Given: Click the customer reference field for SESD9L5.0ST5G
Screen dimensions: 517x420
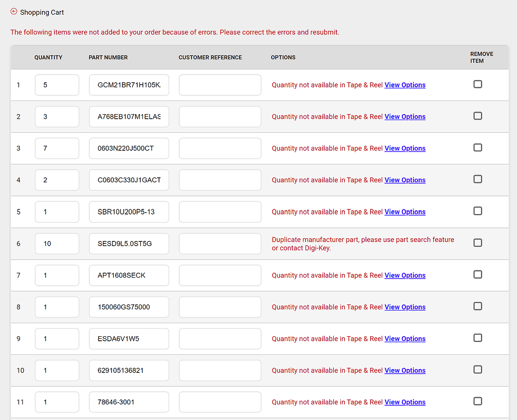Looking at the screenshot, I should [220, 243].
